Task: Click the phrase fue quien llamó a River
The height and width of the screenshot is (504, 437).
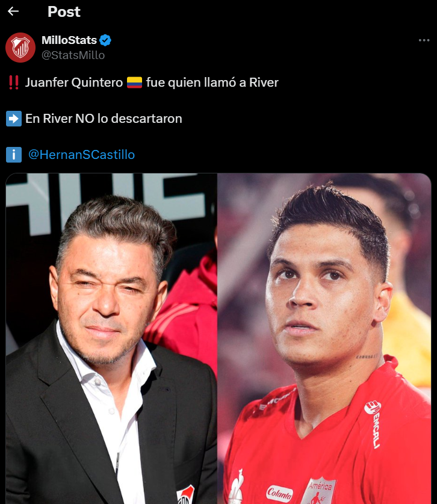Action: click(212, 82)
